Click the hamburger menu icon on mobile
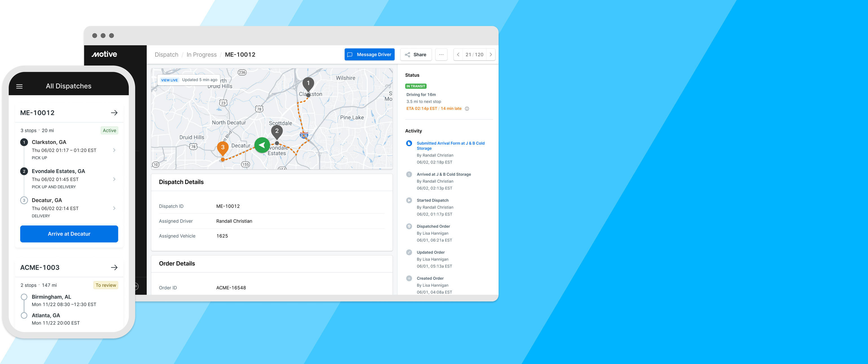 tap(20, 86)
